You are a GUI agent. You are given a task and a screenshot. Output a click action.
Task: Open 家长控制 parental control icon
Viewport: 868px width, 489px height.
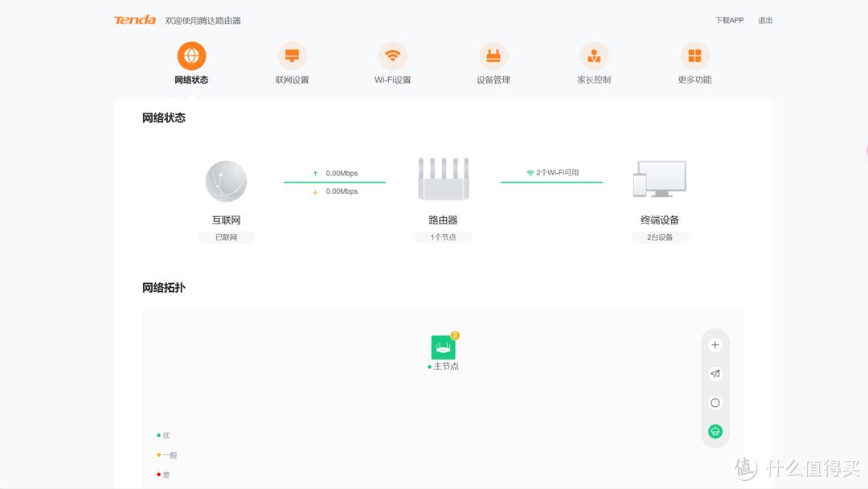594,56
